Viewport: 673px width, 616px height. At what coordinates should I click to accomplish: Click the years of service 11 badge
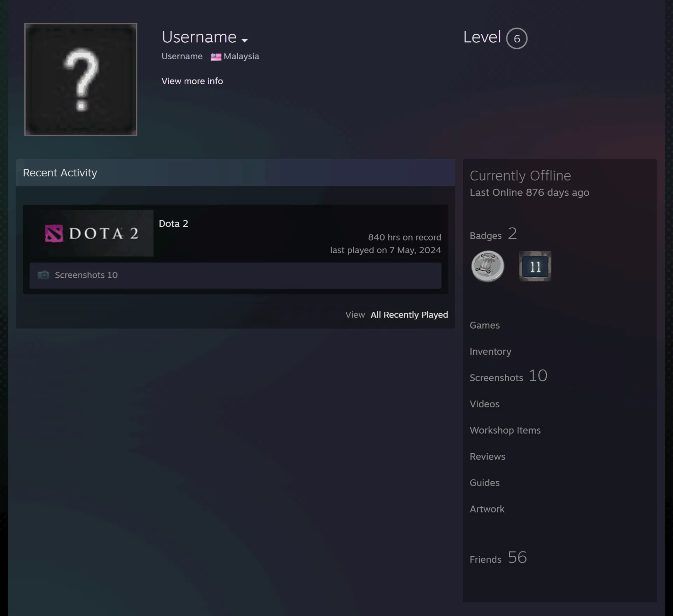(x=535, y=266)
